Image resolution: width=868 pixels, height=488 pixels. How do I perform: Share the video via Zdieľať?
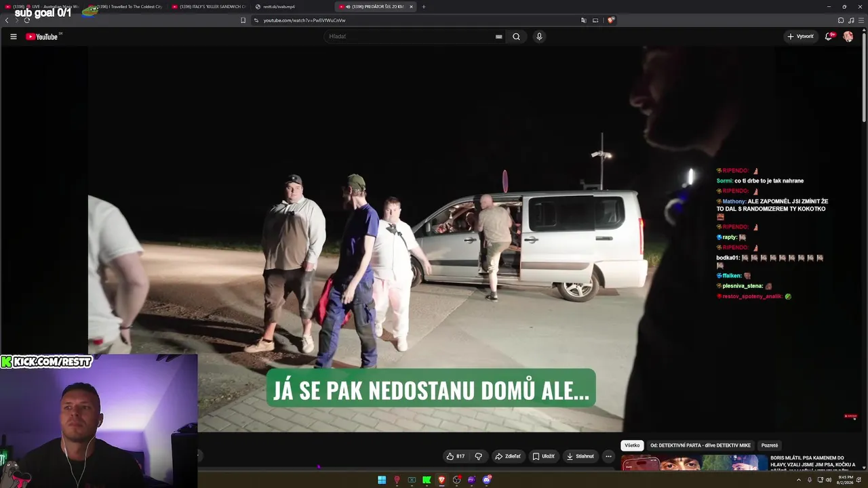pyautogui.click(x=508, y=456)
